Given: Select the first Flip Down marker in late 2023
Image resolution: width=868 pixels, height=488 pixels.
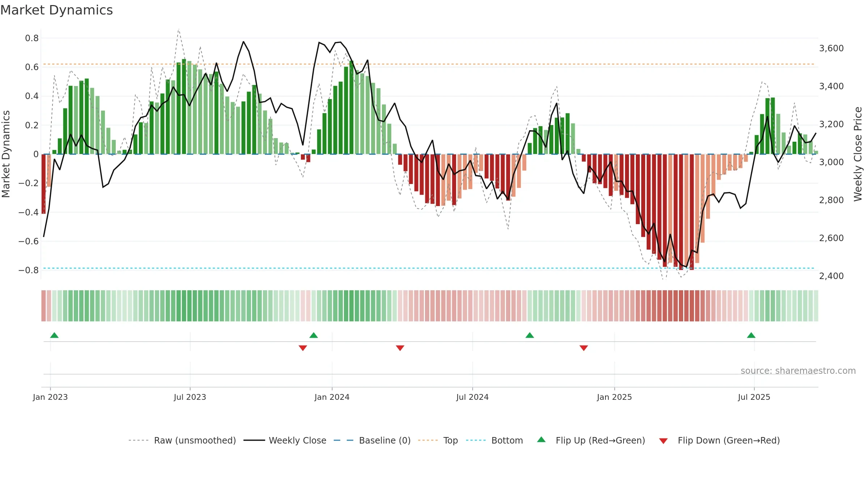Looking at the screenshot, I should 303,348.
